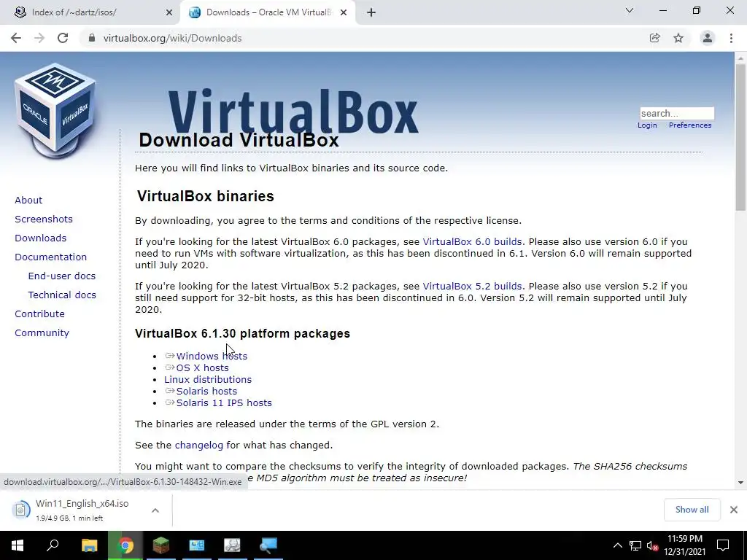Download Solaris 11 IPS hosts package

(x=224, y=402)
